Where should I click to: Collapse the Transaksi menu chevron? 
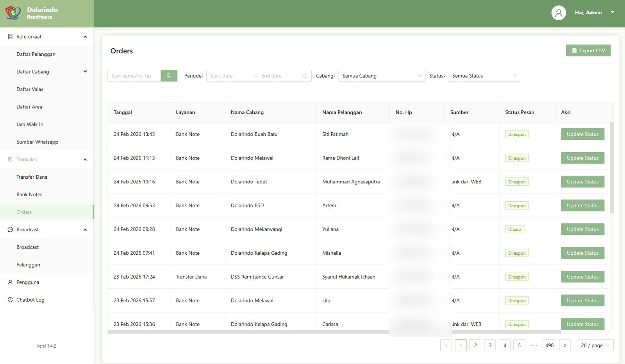tap(85, 160)
